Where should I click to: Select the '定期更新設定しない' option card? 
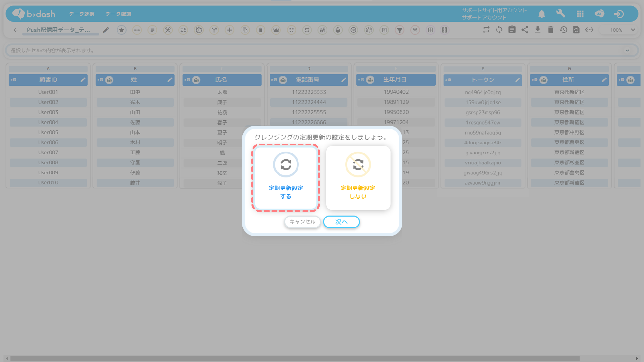358,178
